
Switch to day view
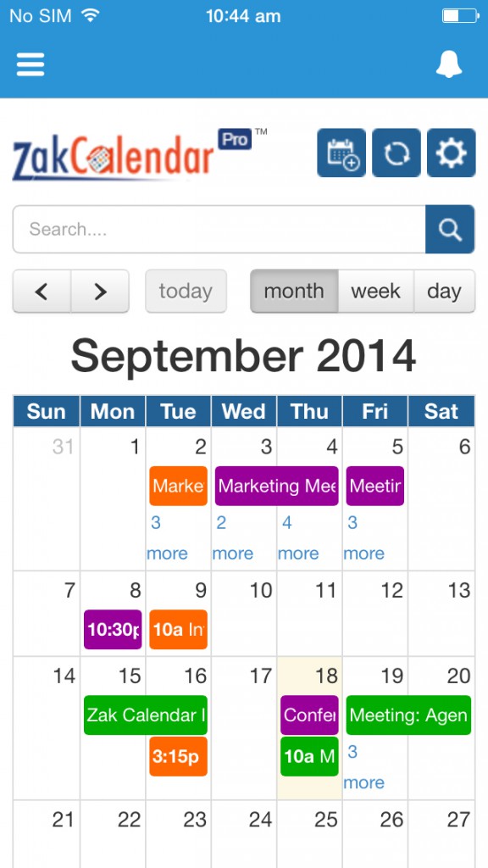tap(444, 292)
